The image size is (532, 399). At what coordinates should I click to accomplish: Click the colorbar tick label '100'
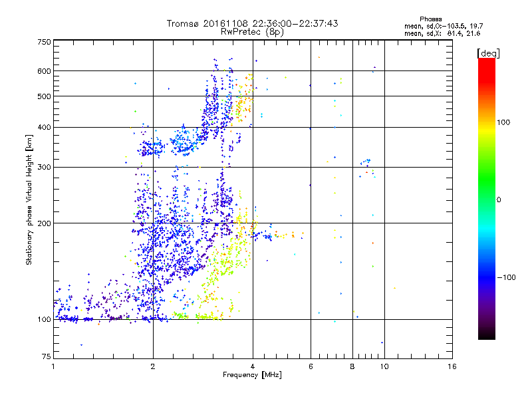[x=503, y=122]
